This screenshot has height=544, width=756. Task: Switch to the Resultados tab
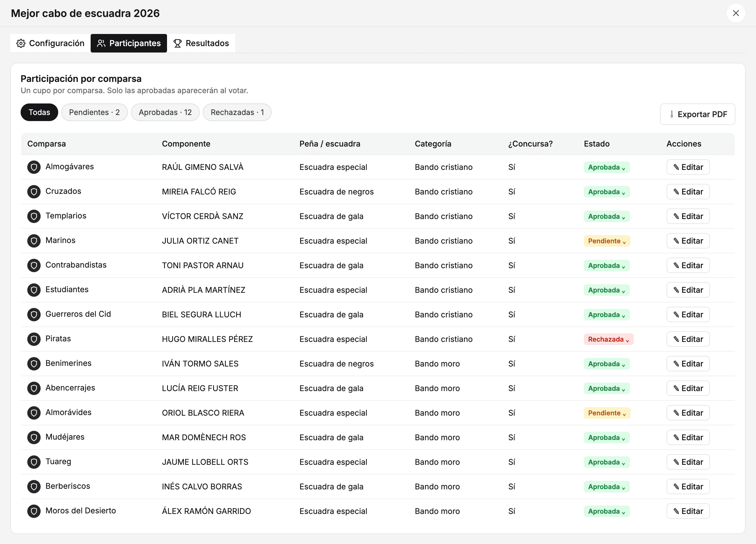coord(201,43)
